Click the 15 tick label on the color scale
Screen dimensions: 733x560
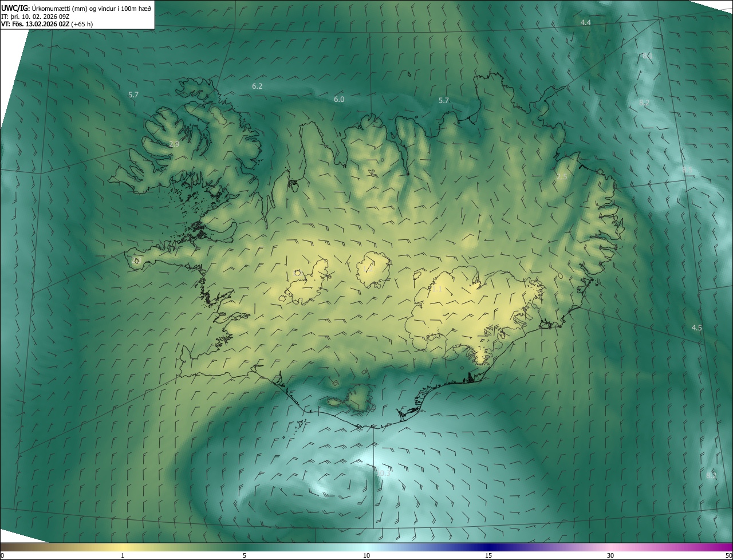click(488, 556)
